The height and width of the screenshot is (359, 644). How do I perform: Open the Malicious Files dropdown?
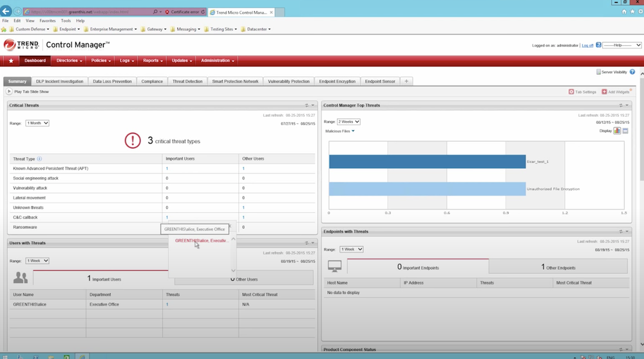(339, 131)
